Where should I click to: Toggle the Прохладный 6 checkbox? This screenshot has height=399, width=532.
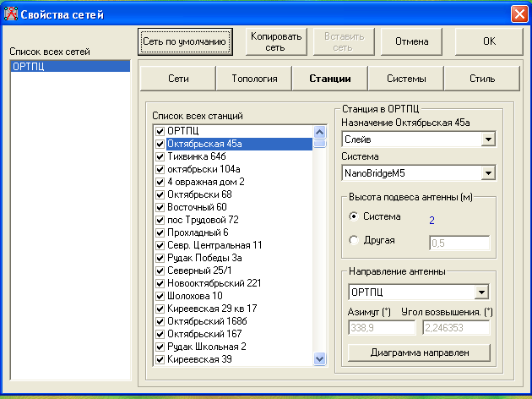click(160, 232)
